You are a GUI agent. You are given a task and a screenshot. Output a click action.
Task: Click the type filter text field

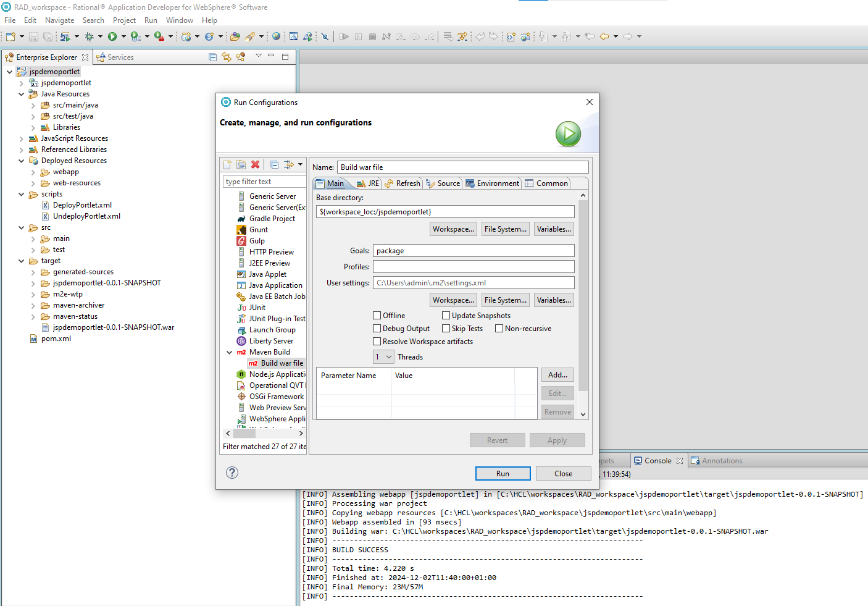[x=265, y=182]
